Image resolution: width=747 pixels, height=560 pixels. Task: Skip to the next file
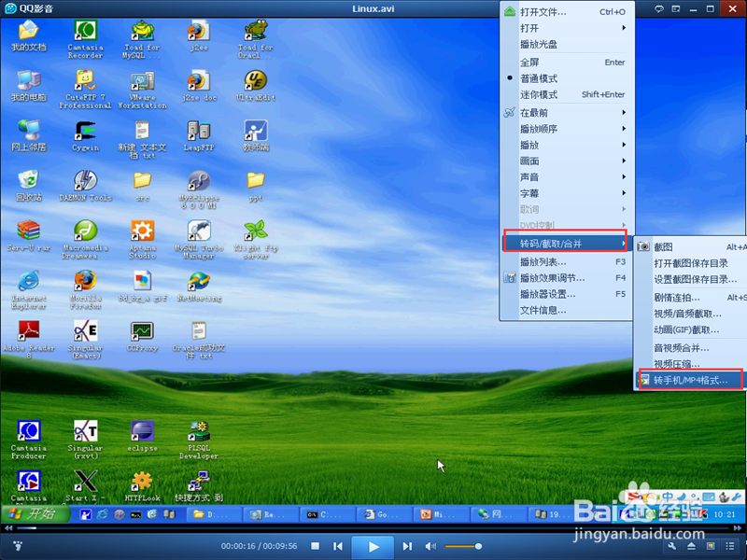(407, 546)
